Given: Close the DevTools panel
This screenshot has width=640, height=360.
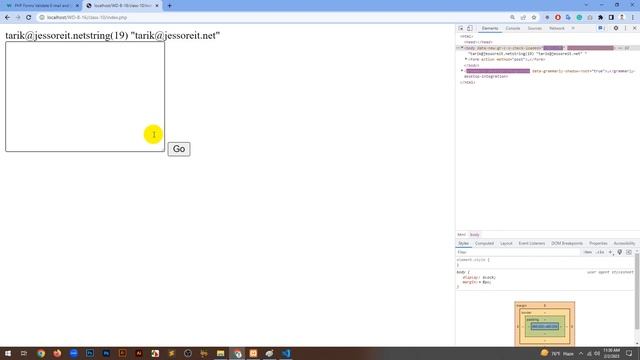Looking at the screenshot, I should [634, 28].
